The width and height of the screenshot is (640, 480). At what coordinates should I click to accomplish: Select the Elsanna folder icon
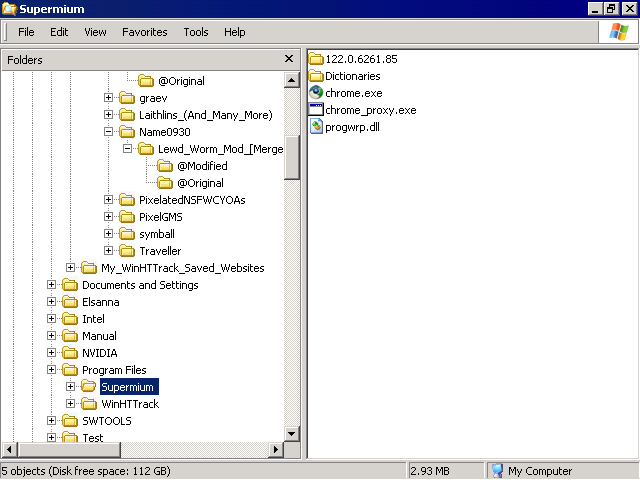(70, 302)
